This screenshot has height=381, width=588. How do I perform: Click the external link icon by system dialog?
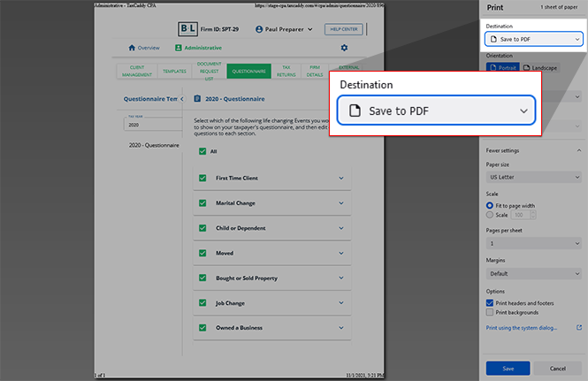[579, 327]
